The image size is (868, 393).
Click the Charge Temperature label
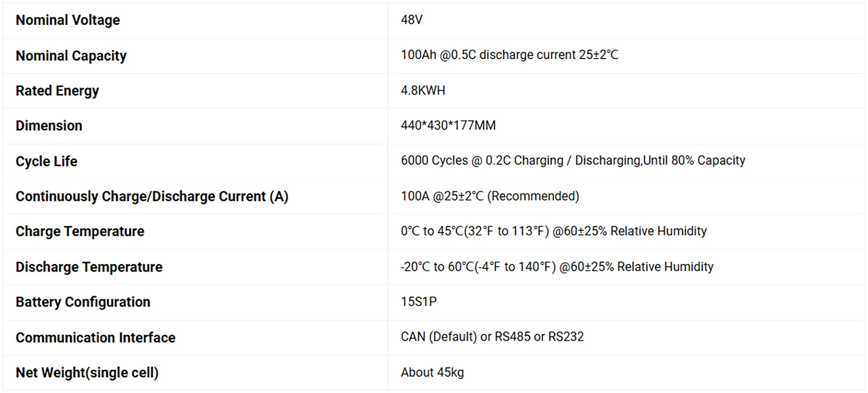point(80,231)
